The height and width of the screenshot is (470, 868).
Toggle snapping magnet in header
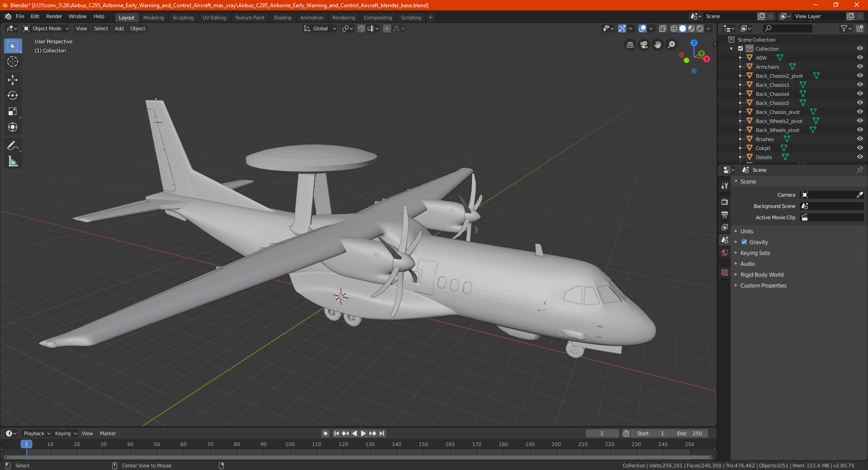(361, 28)
